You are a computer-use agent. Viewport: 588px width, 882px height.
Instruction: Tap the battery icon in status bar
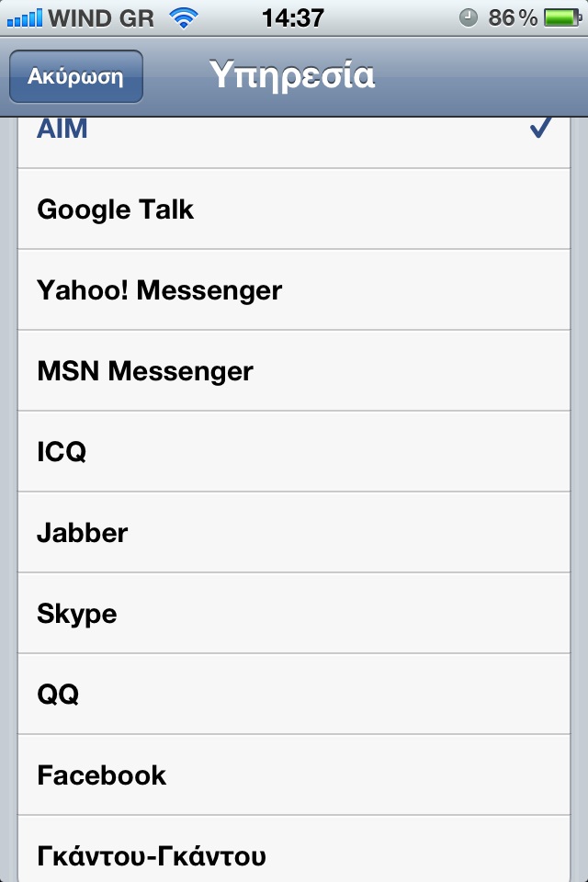point(562,18)
